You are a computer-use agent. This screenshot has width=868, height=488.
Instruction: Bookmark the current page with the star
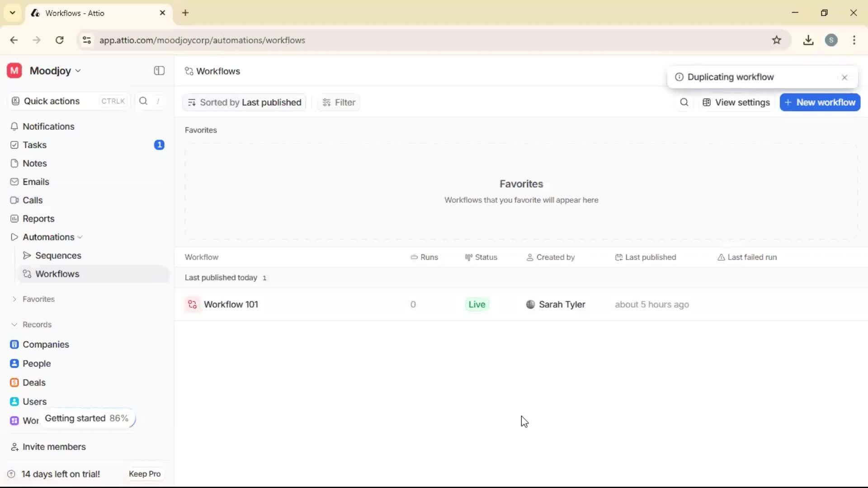point(777,40)
